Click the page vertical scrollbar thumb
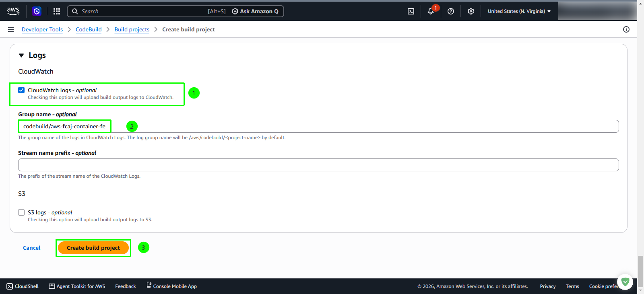This screenshot has width=644, height=294. (640, 271)
